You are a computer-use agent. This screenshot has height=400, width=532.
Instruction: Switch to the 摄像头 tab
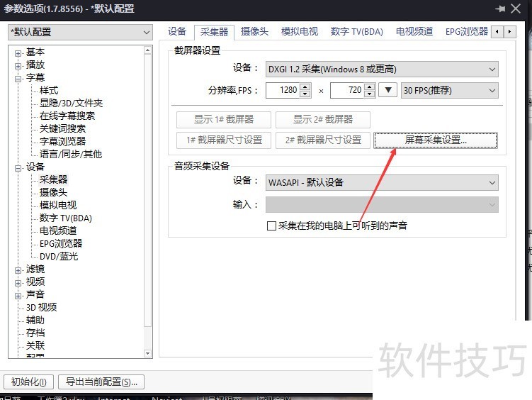click(x=254, y=32)
